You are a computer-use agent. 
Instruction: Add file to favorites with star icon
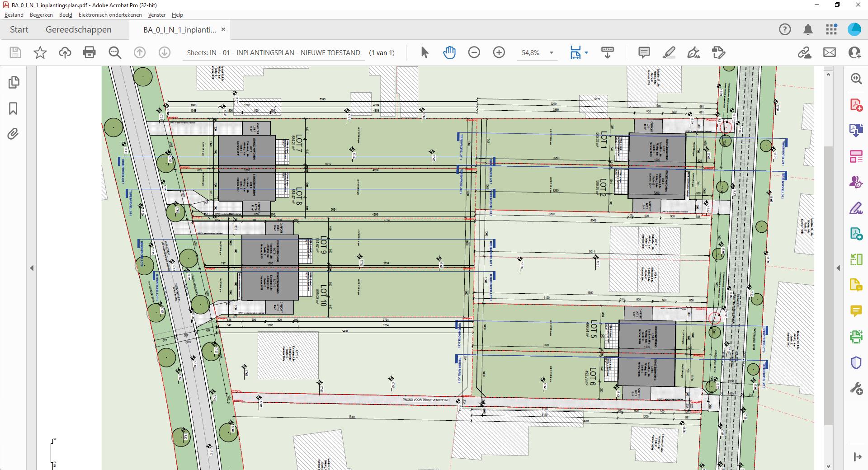pos(40,52)
